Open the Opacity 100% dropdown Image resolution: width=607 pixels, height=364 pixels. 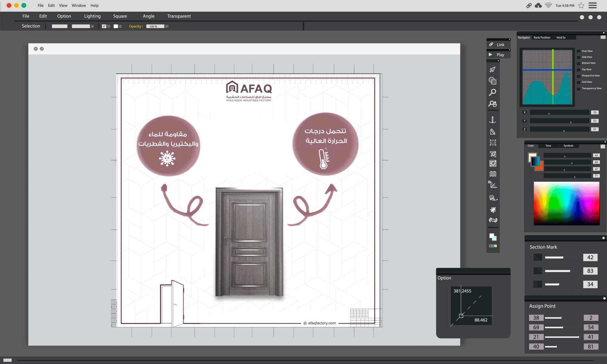167,27
